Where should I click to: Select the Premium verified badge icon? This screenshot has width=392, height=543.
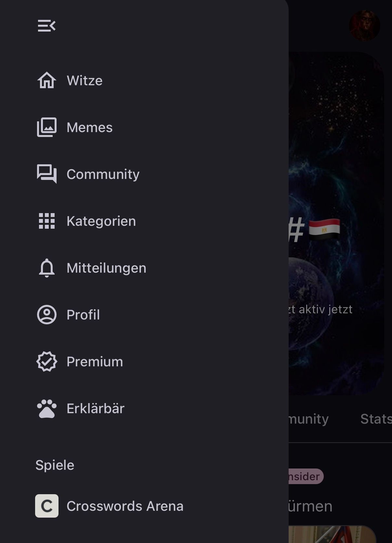tap(46, 361)
